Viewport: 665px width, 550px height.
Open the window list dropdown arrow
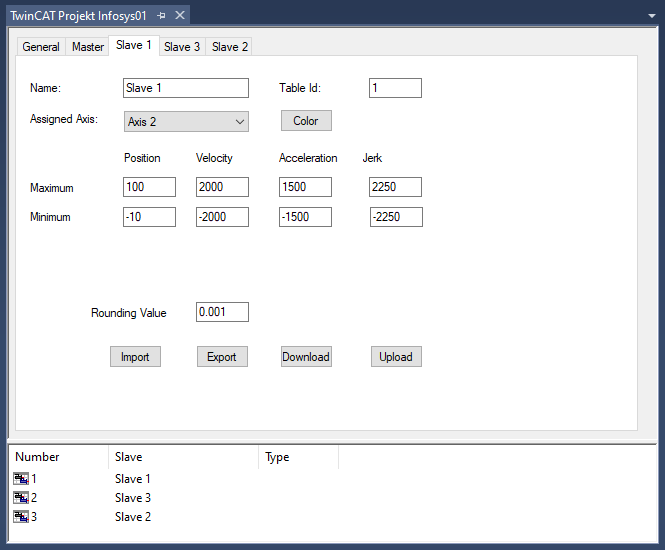click(652, 16)
